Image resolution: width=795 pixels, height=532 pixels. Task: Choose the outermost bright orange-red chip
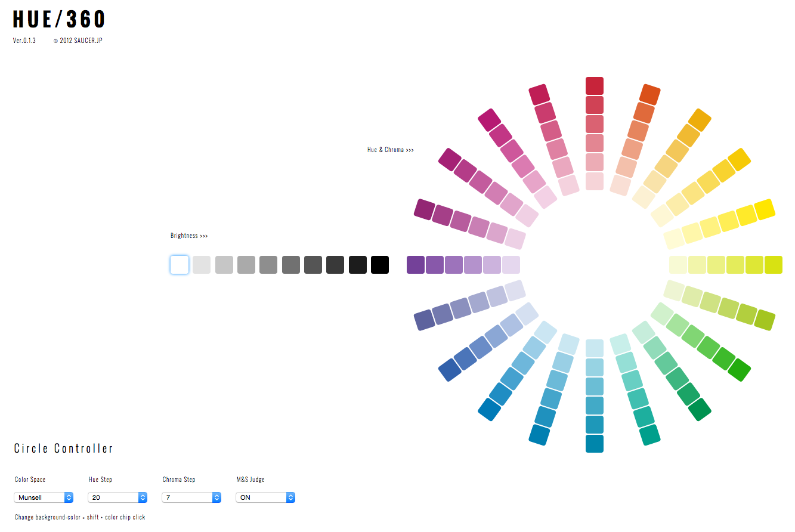649,95
